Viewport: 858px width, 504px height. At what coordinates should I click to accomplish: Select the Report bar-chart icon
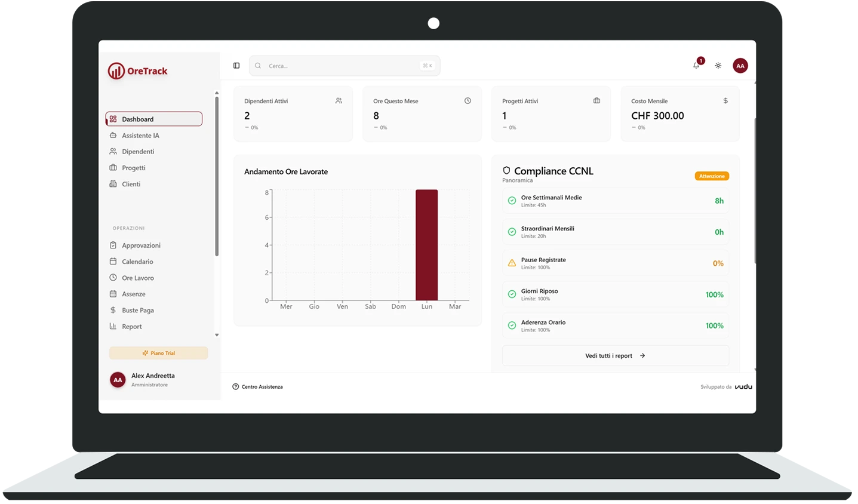(x=113, y=326)
